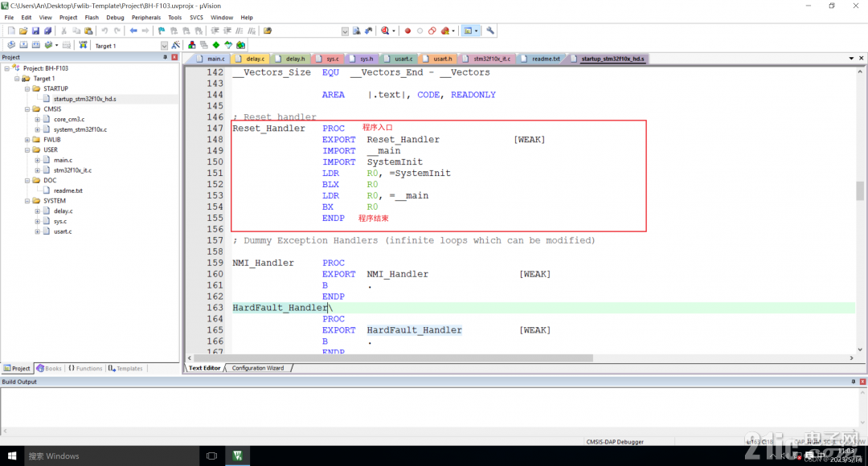Navigate backward with the blue left arrow

pos(133,31)
